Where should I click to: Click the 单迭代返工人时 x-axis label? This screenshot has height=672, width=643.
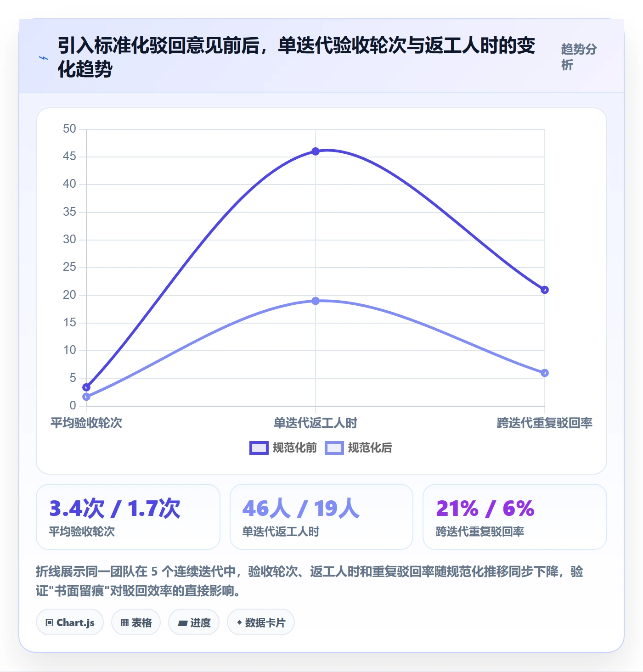tap(316, 423)
